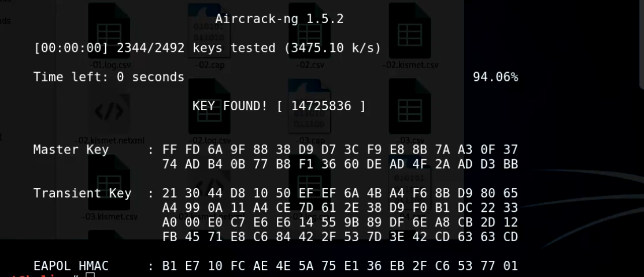The width and height of the screenshot is (644, 277).
Task: Click the EAPOL HMAC label
Action: click(x=71, y=266)
